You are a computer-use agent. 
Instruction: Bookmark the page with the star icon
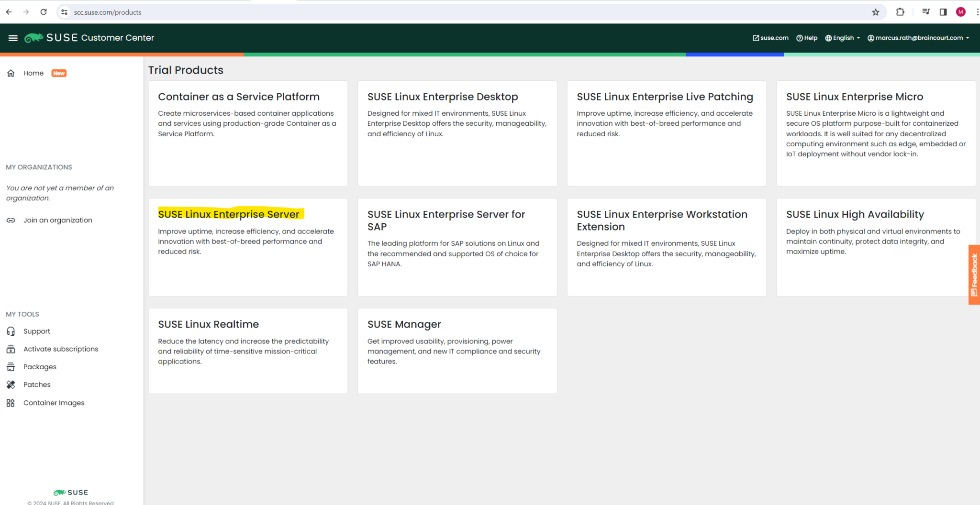click(x=876, y=12)
